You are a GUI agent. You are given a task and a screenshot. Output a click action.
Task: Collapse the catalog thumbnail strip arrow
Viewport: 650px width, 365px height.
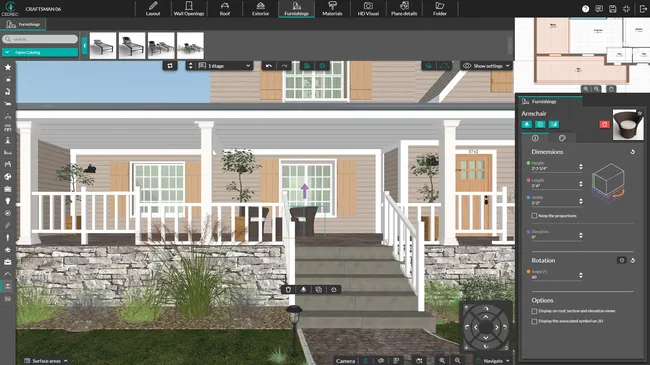(84, 46)
